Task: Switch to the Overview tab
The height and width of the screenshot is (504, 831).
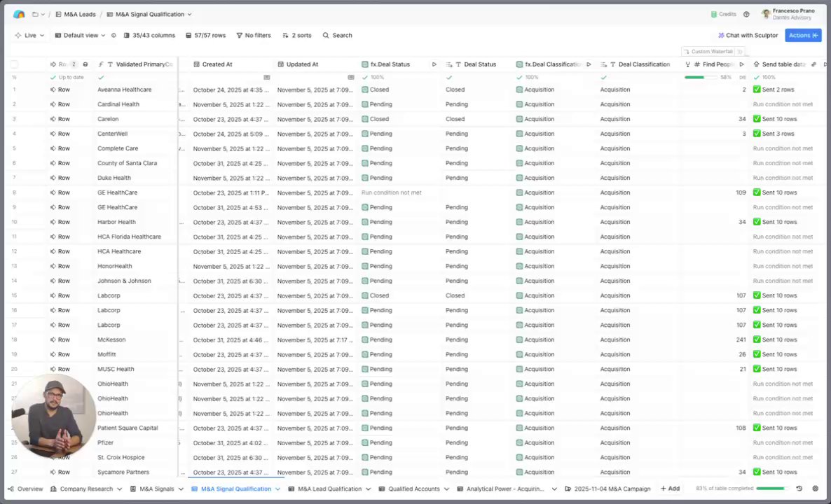Action: click(x=25, y=489)
